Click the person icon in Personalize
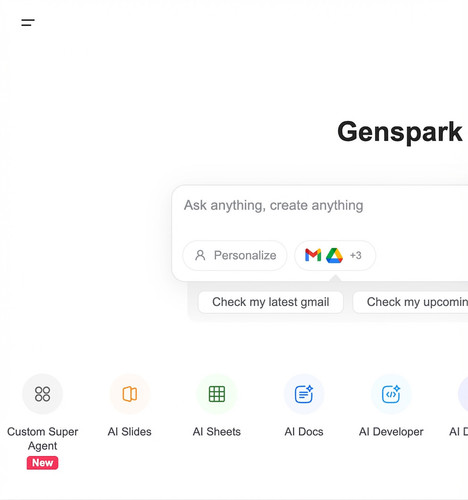Image resolution: width=468 pixels, height=500 pixels. click(200, 255)
